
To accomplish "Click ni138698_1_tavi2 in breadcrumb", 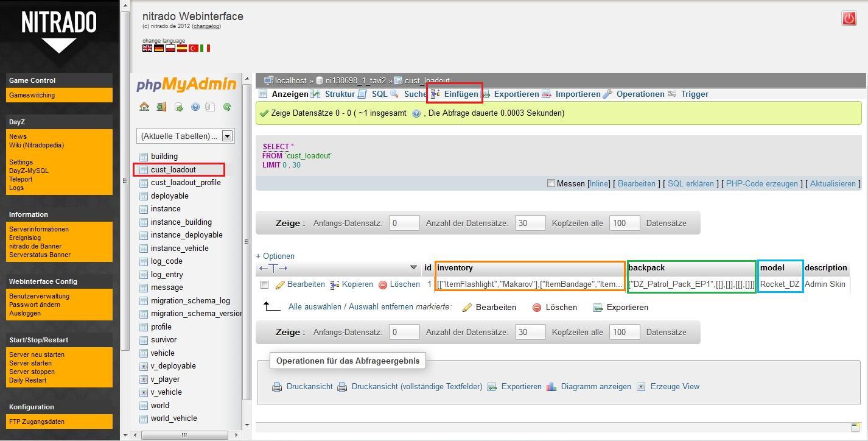I will 355,80.
